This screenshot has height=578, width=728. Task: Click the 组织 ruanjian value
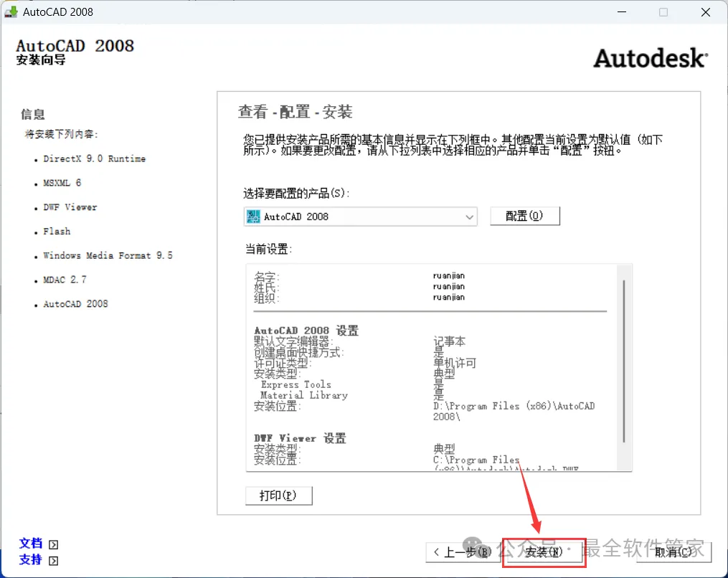448,297
